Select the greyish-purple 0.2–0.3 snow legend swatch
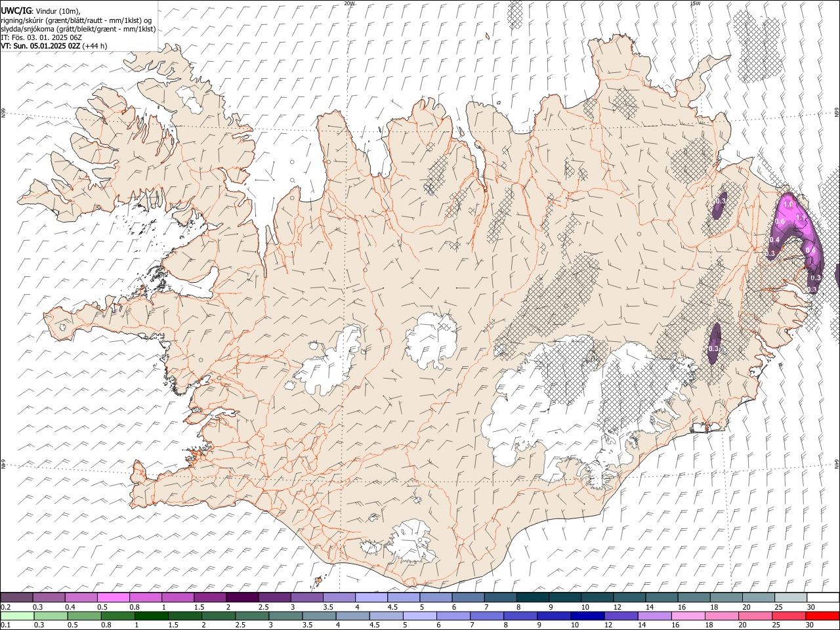 tap(17, 598)
